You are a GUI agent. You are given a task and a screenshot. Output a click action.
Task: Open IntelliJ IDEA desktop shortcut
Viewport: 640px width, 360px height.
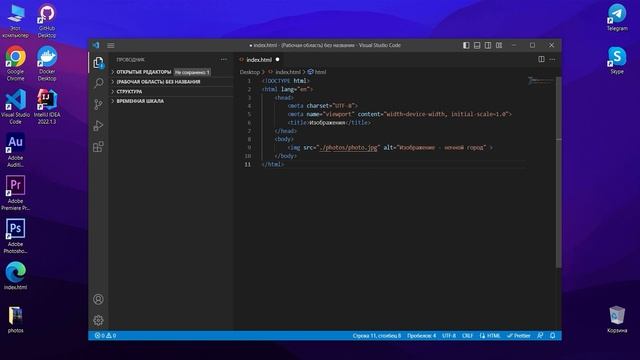[47, 107]
